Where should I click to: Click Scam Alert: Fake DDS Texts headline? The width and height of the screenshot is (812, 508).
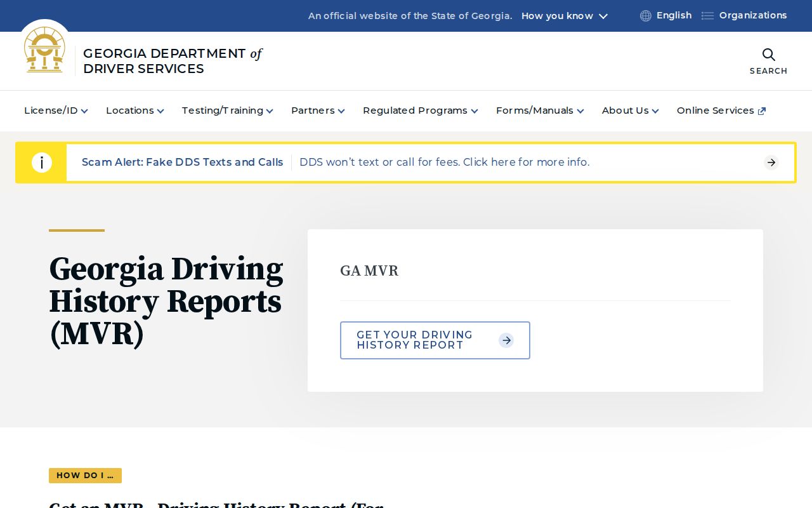pos(183,163)
